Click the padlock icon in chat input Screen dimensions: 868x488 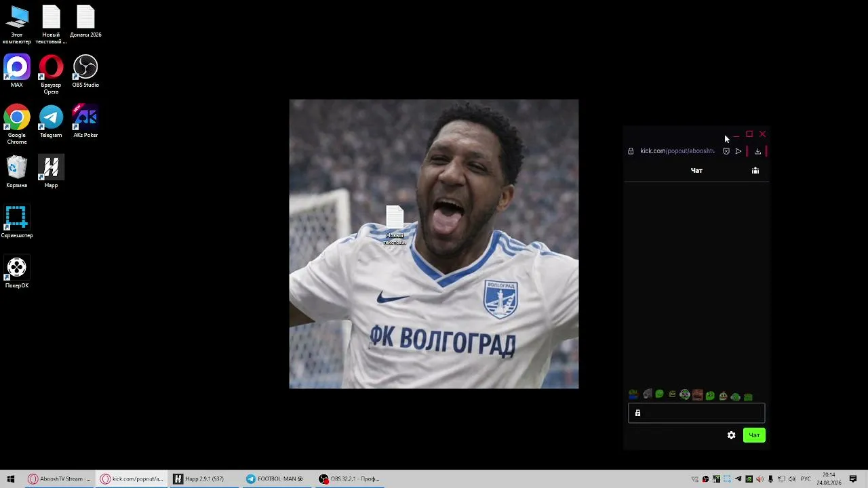coord(637,413)
